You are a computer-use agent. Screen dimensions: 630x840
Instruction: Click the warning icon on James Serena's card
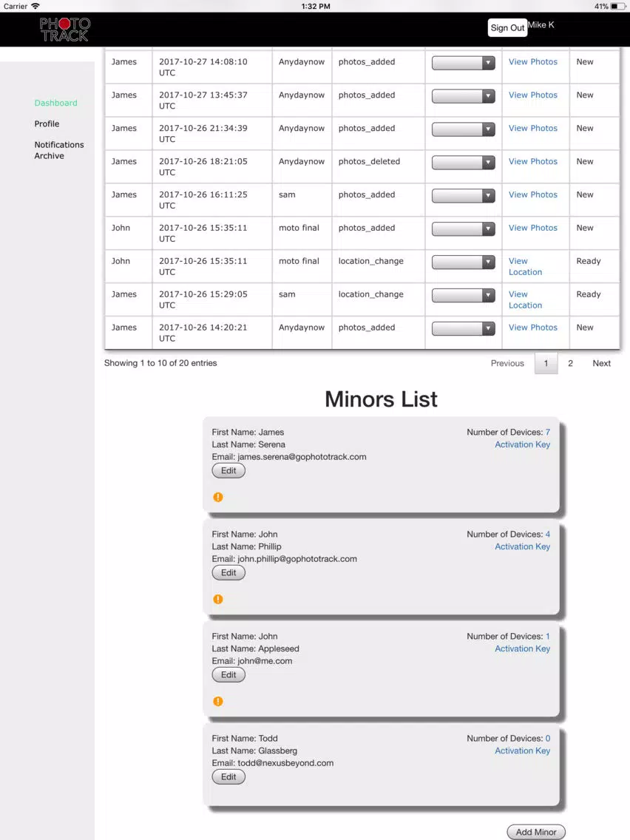point(218,497)
